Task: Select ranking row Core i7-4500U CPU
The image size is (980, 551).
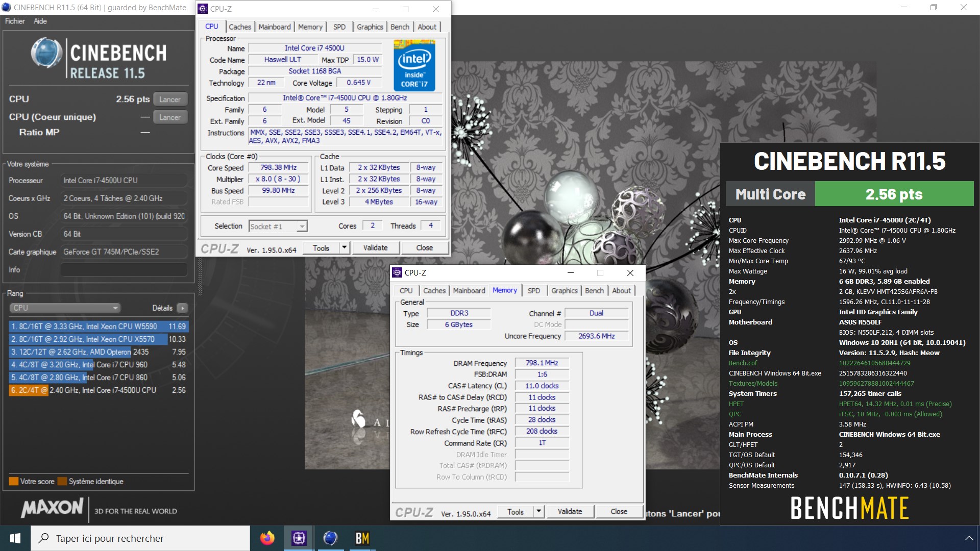Action: pos(99,390)
